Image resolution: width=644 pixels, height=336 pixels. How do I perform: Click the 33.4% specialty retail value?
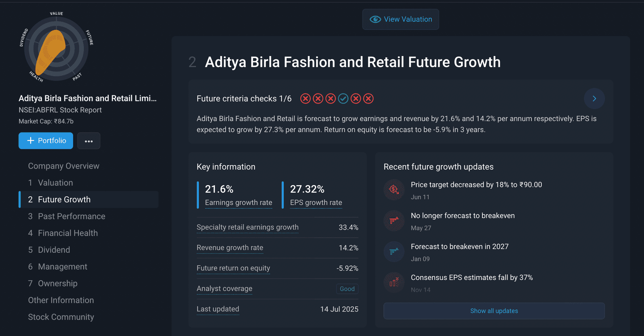(x=348, y=228)
